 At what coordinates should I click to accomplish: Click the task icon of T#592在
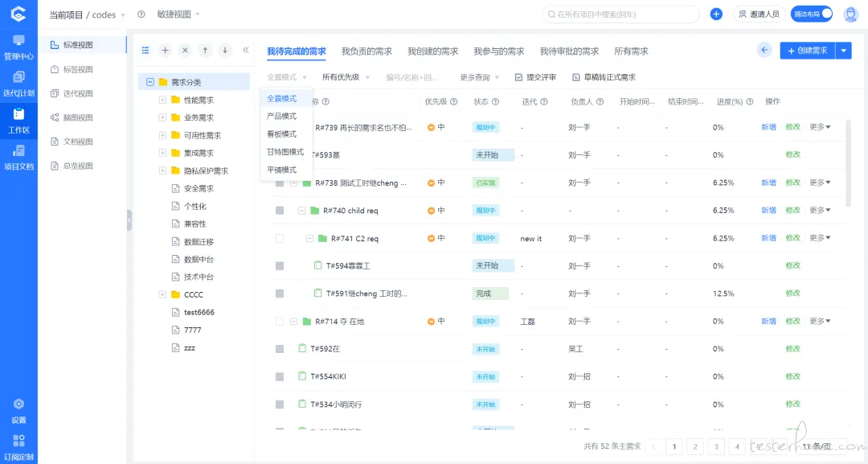pyautogui.click(x=302, y=348)
